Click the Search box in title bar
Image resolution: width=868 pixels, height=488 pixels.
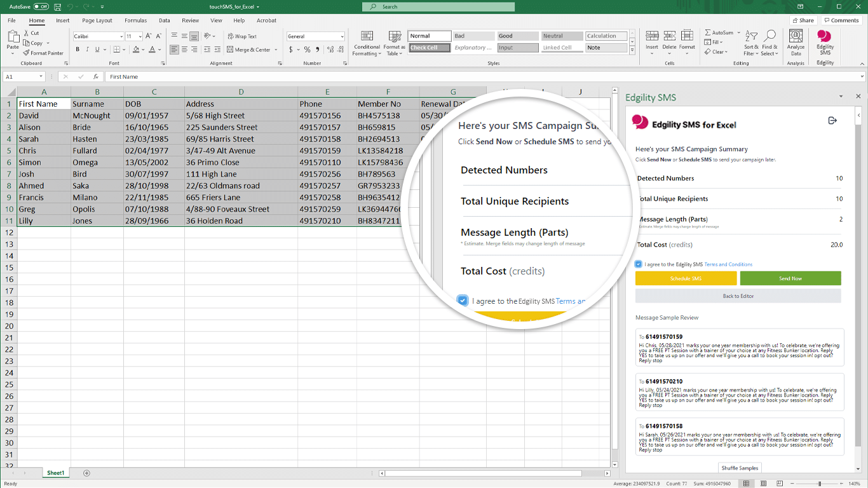[438, 7]
